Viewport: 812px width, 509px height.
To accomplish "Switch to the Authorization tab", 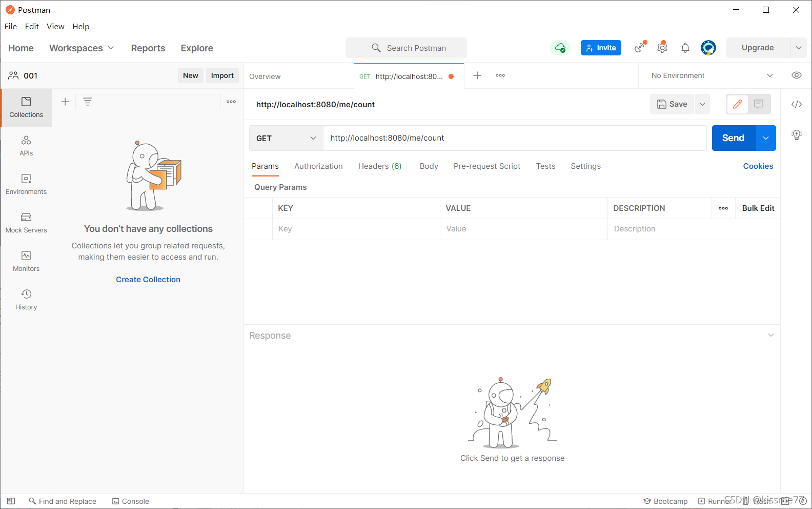I will point(318,166).
